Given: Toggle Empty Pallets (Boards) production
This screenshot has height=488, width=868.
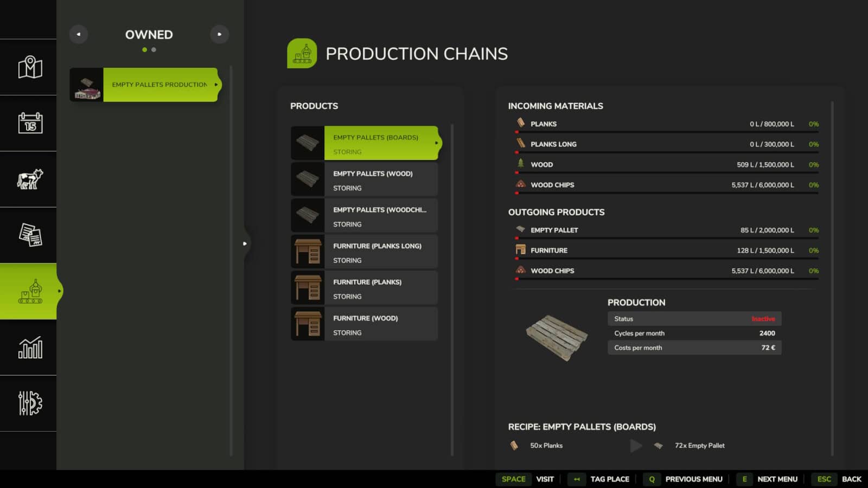Looking at the screenshot, I should (x=380, y=143).
